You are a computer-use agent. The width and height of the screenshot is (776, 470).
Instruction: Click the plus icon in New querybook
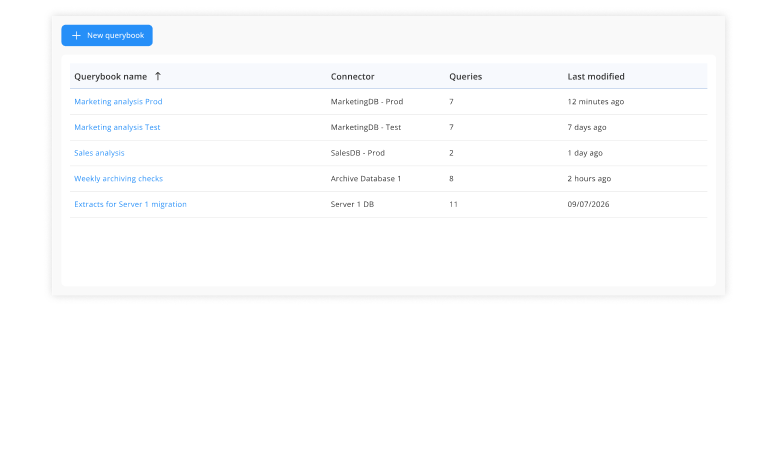(x=76, y=36)
